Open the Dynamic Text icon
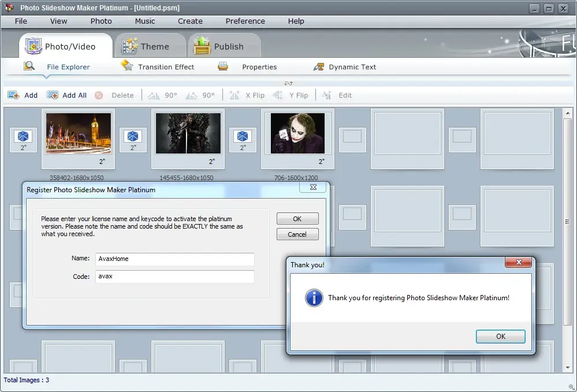The height and width of the screenshot is (392, 577). pyautogui.click(x=319, y=67)
